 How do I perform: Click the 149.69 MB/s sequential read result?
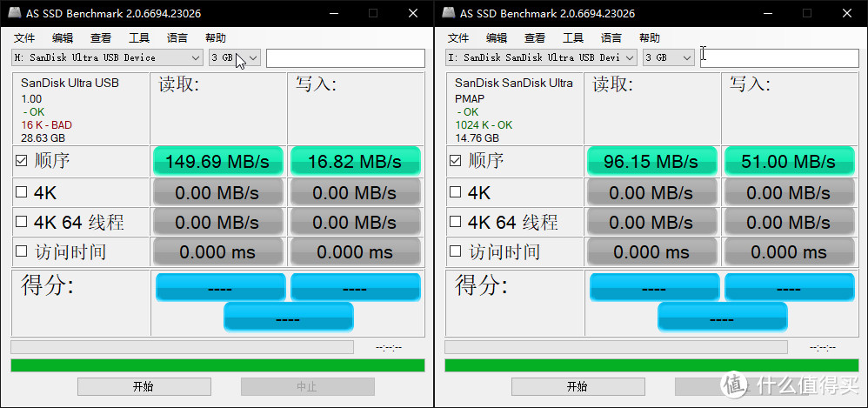pos(218,161)
